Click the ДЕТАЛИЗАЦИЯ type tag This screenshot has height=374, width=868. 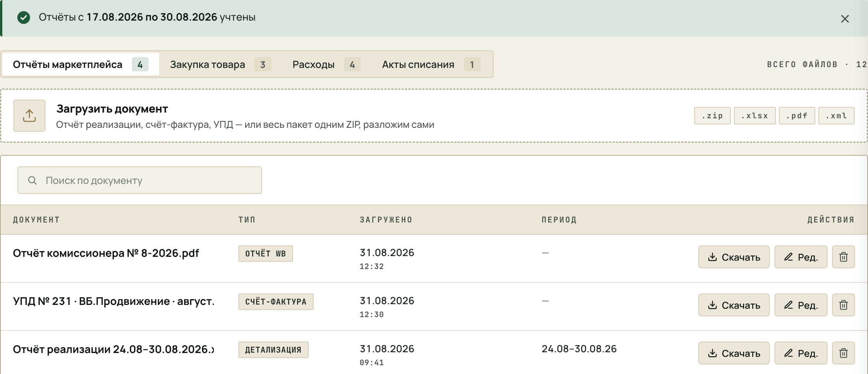(x=273, y=350)
